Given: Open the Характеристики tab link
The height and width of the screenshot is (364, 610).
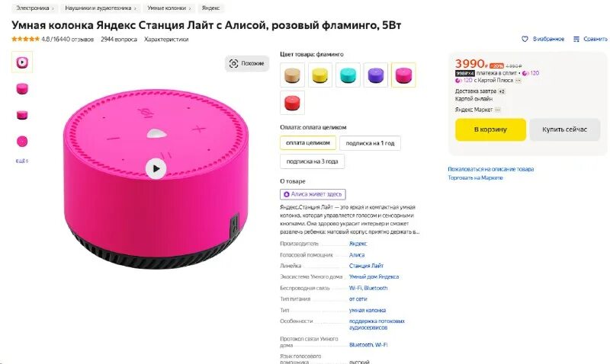Looking at the screenshot, I should pyautogui.click(x=166, y=40).
